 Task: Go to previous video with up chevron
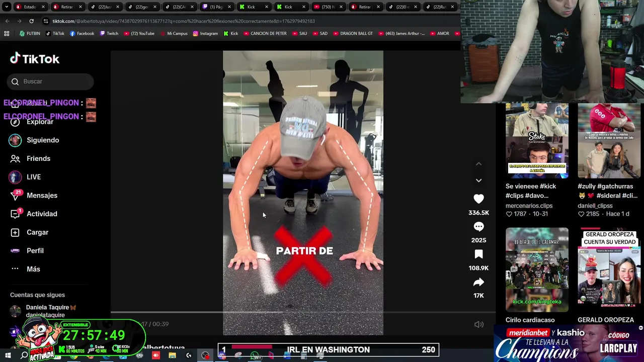click(478, 164)
